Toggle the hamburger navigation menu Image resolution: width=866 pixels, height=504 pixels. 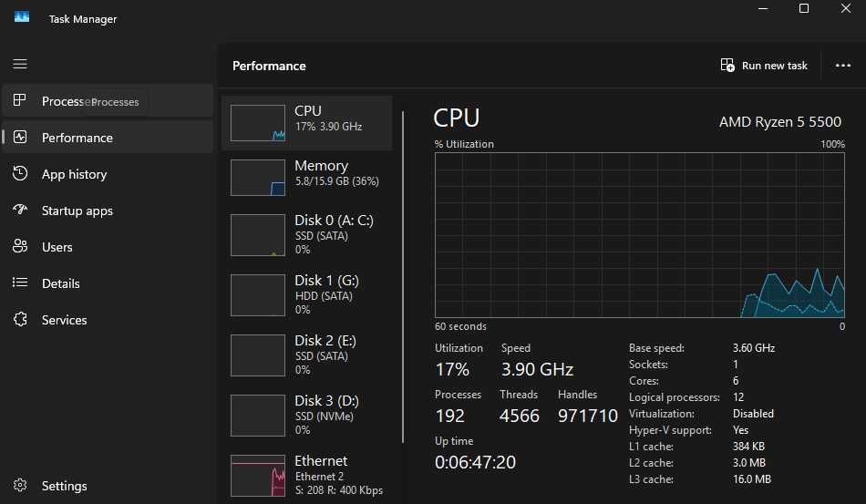tap(20, 64)
